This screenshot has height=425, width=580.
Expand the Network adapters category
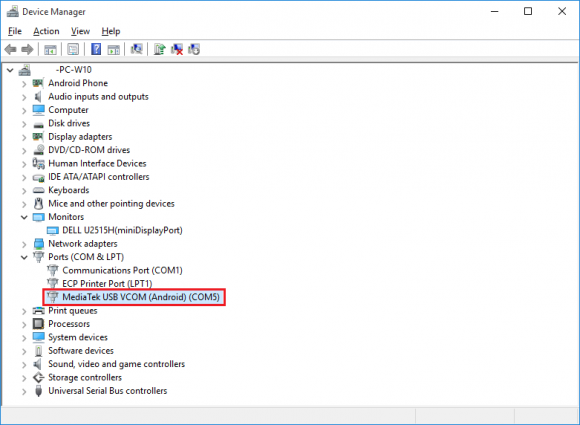pos(24,244)
